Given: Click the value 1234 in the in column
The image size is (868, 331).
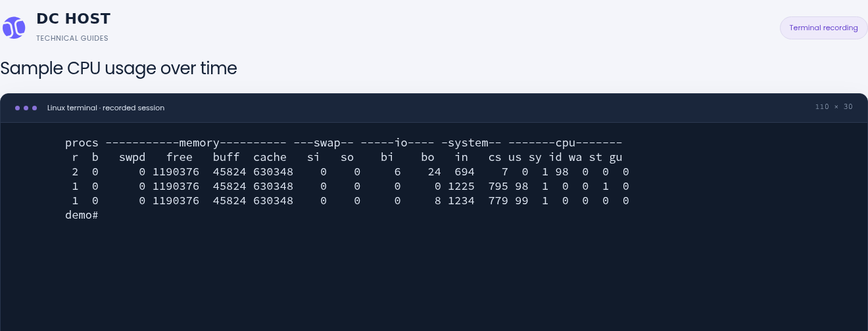Looking at the screenshot, I should (461, 200).
